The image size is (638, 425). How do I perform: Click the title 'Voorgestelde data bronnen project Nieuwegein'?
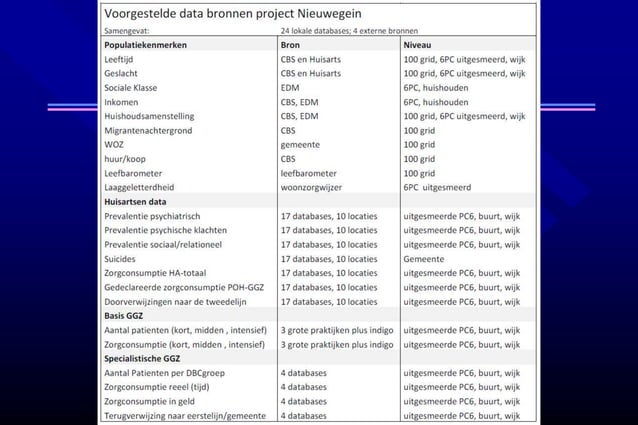pyautogui.click(x=233, y=13)
